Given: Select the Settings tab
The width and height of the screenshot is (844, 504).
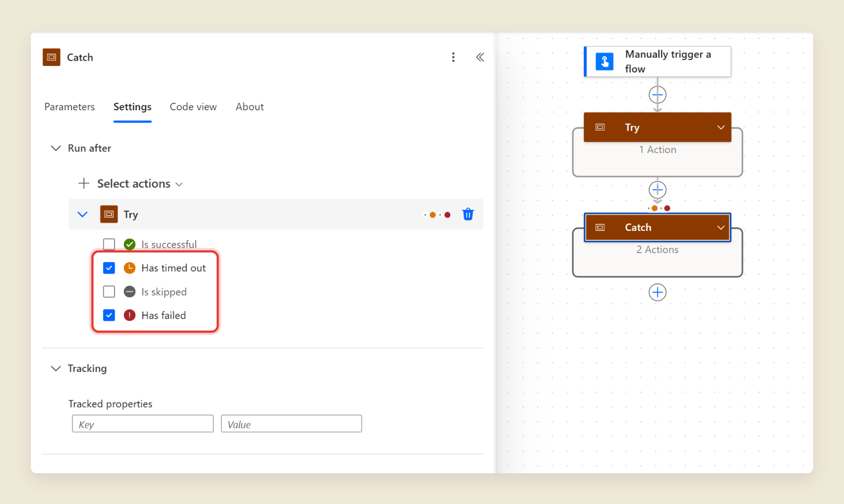Looking at the screenshot, I should click(133, 107).
